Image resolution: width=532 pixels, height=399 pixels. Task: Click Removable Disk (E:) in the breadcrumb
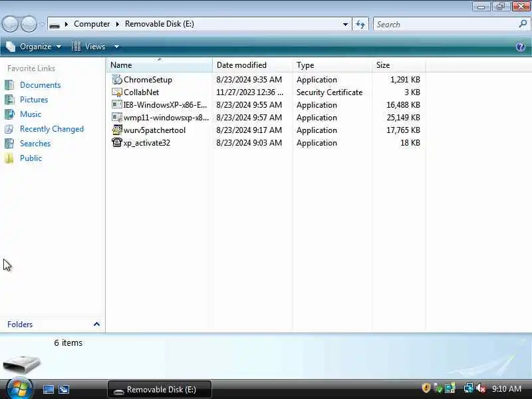point(160,24)
